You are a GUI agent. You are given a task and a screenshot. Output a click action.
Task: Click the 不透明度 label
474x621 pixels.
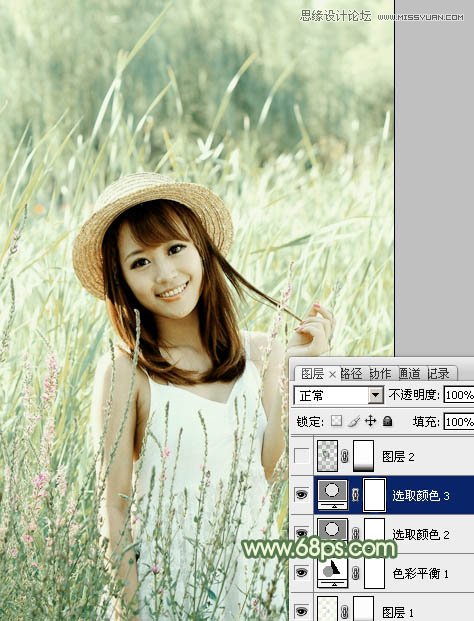point(414,394)
